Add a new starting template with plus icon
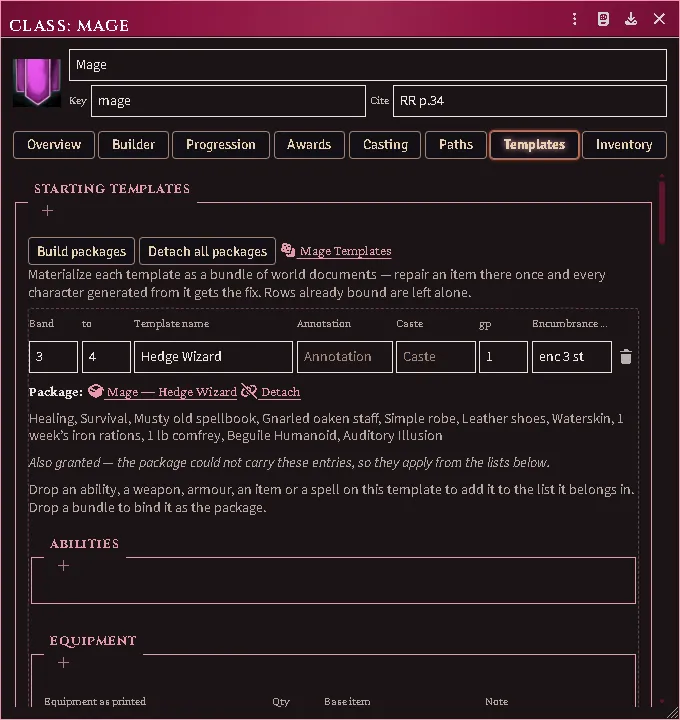Viewport: 680px width, 720px height. 47,211
